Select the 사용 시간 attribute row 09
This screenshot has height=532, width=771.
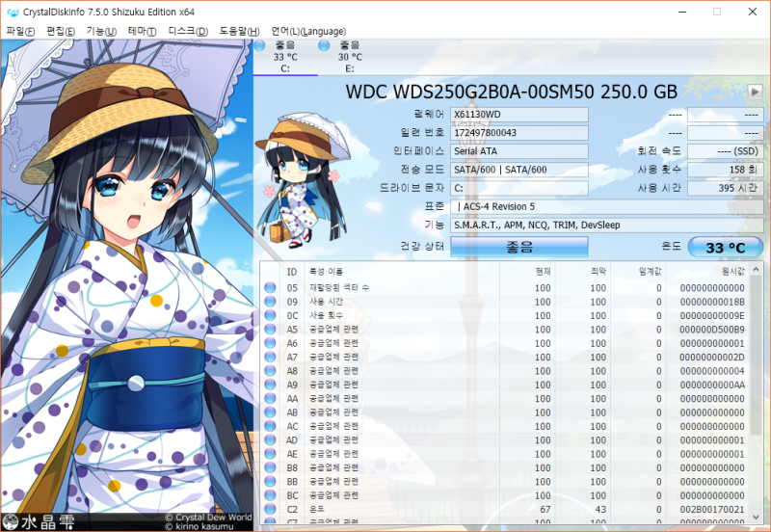(505, 302)
